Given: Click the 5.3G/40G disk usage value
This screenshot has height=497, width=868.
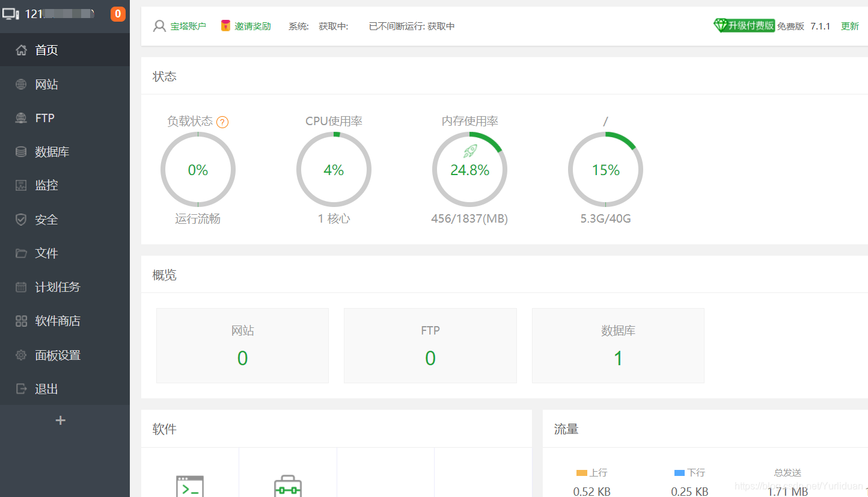Looking at the screenshot, I should pos(605,218).
